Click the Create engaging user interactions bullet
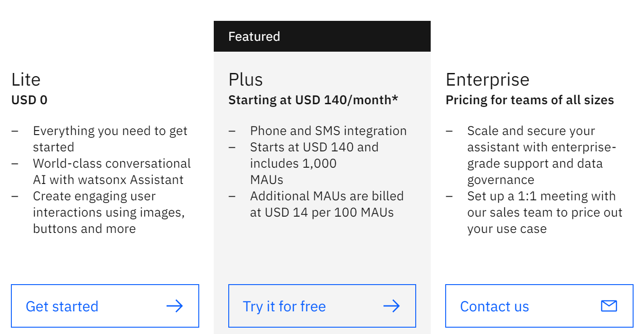 coord(109,213)
